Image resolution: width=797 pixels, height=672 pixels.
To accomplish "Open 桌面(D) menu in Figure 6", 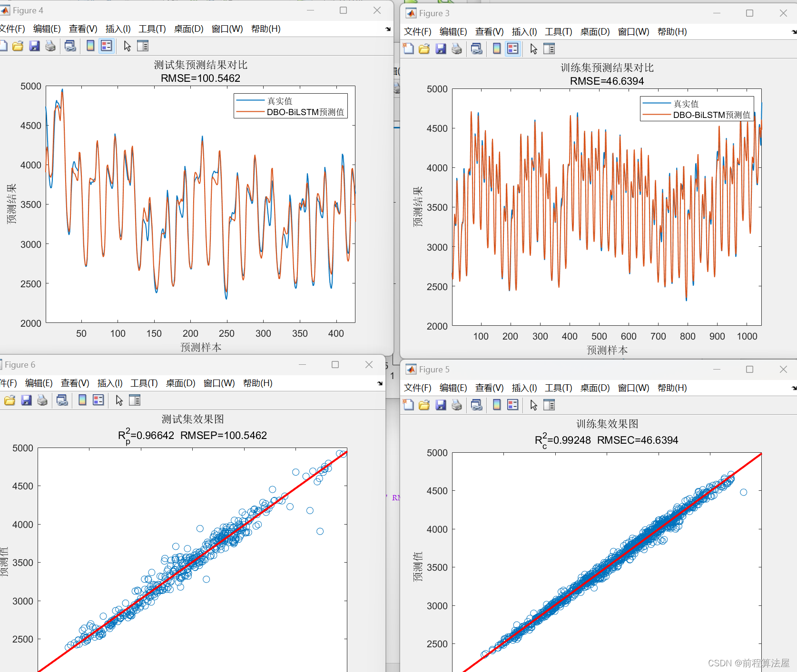I will coord(181,383).
